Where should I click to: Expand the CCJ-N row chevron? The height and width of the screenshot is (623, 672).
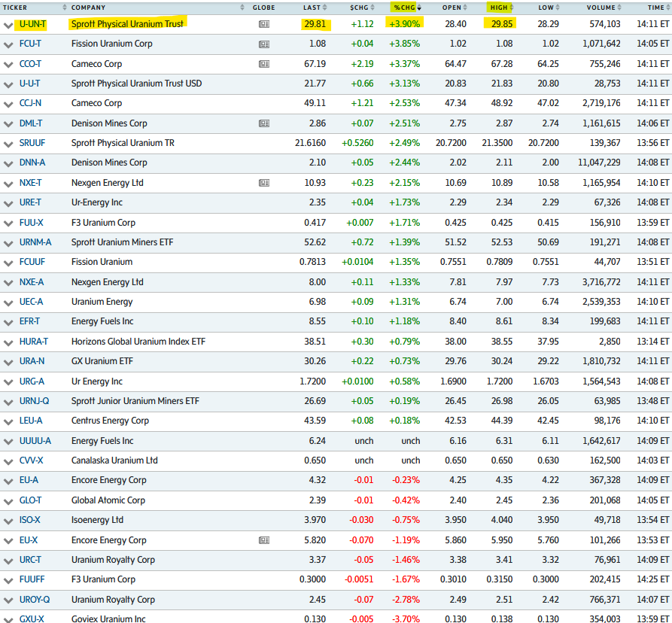8,104
